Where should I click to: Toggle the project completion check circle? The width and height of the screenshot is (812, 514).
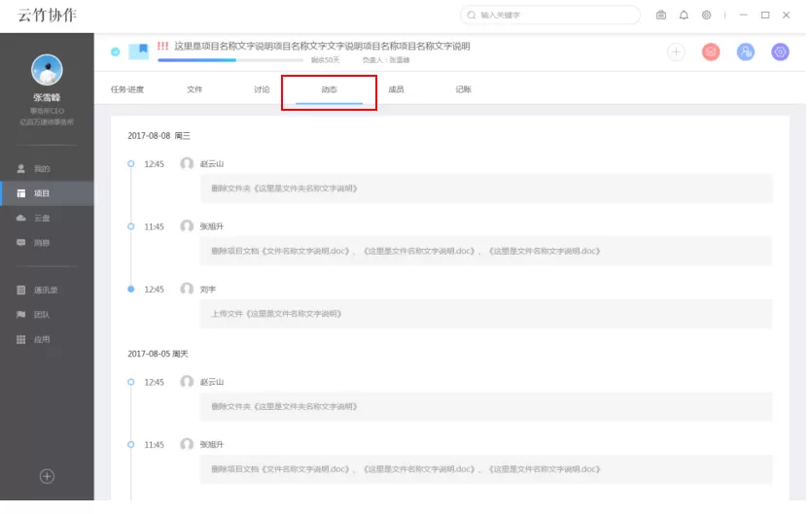pyautogui.click(x=116, y=51)
